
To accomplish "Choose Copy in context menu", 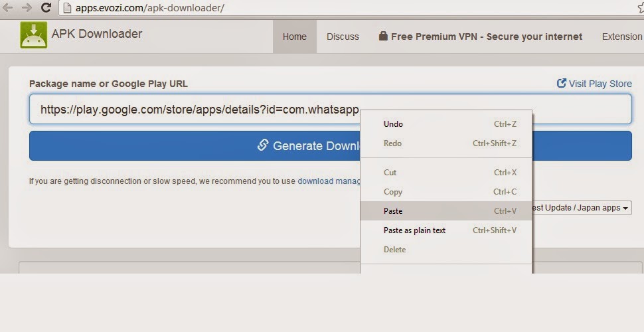I will (446, 192).
